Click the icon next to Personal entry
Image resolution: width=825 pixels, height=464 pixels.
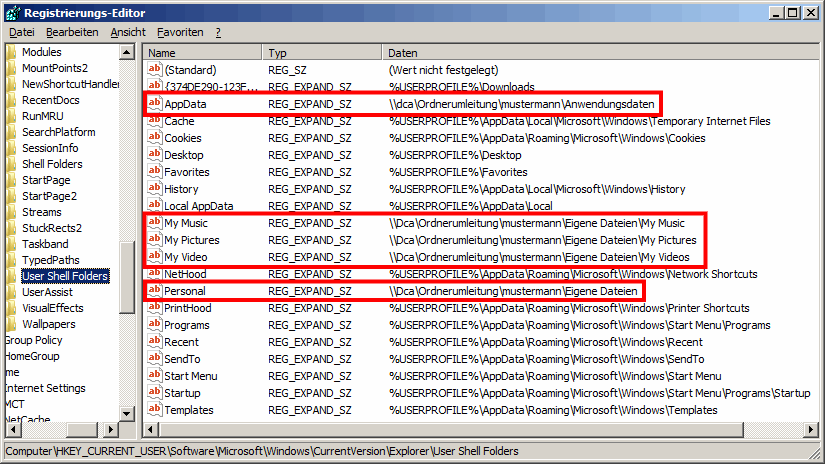[154, 291]
